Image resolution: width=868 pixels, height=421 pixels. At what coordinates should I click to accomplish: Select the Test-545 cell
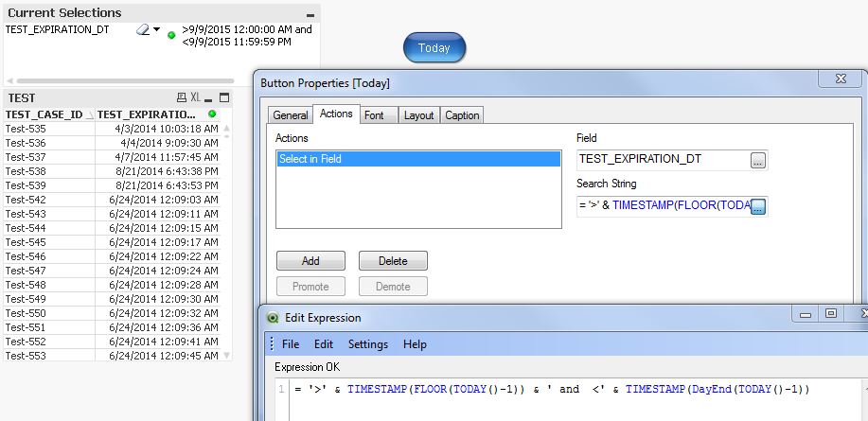click(x=49, y=242)
